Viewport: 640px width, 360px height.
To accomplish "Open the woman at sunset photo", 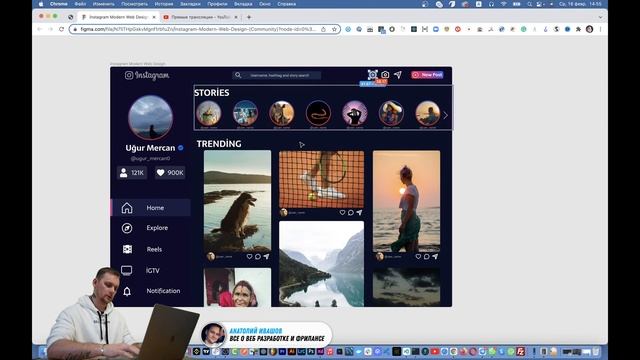I will click(x=407, y=201).
